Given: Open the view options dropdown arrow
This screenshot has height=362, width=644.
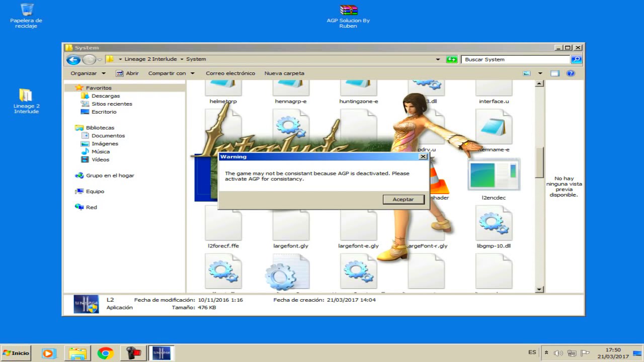Looking at the screenshot, I should coord(540,73).
